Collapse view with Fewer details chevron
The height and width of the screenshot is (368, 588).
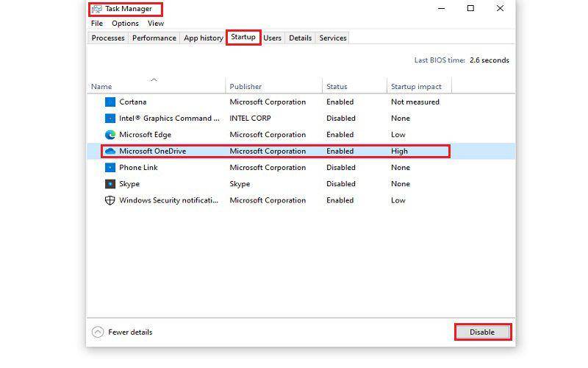[x=98, y=333]
